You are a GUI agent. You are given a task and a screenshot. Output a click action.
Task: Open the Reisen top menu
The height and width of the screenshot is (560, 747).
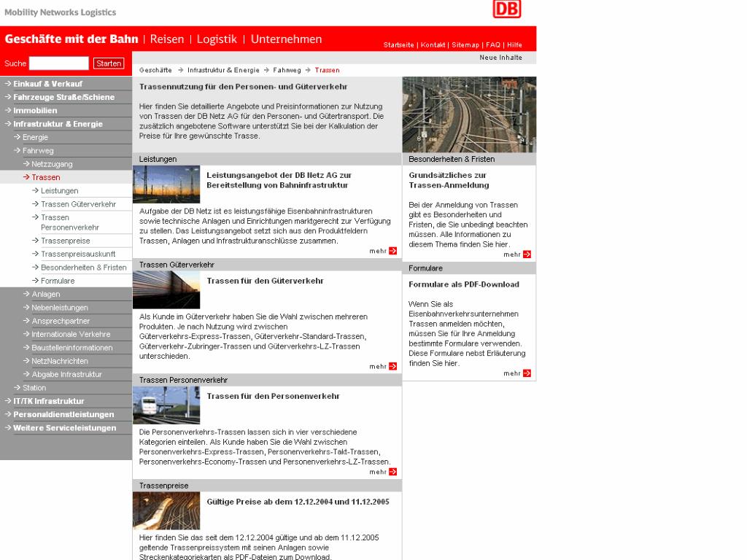[x=167, y=39]
